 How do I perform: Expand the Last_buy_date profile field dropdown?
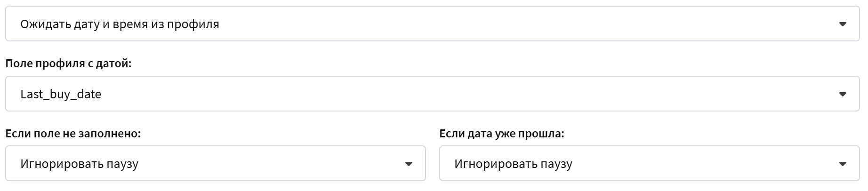click(x=432, y=94)
